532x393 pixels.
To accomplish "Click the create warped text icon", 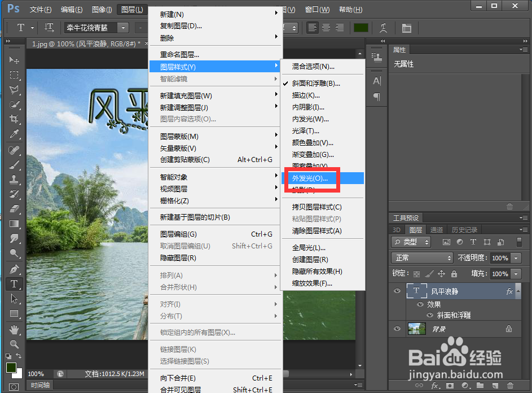I will click(x=385, y=27).
